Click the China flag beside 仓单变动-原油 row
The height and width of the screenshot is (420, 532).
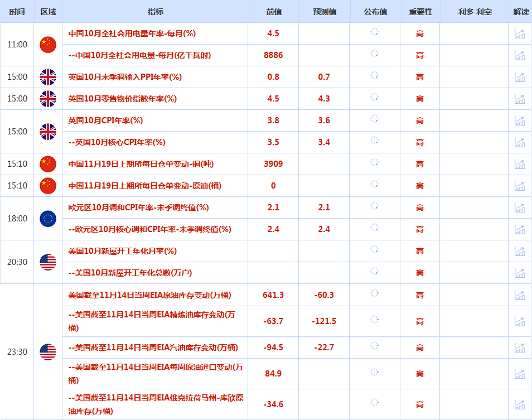click(48, 186)
